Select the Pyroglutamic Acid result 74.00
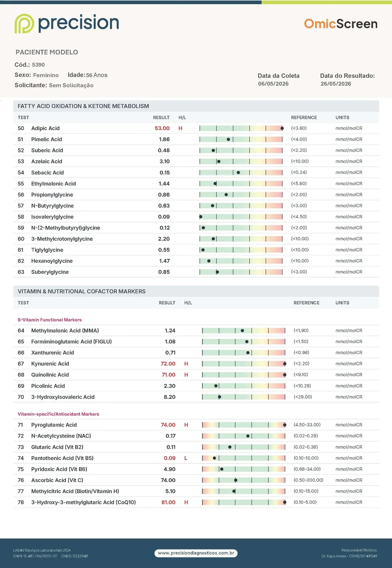 168,425
